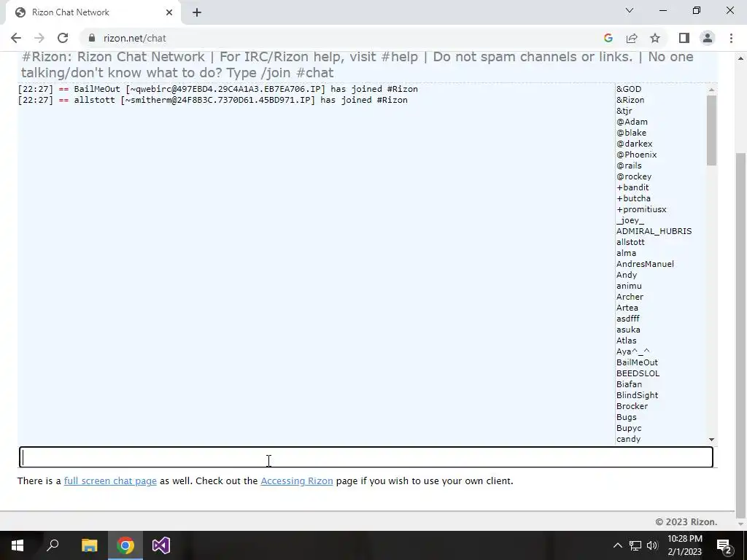Screen dimensions: 747x560
Task: Select operator @Phoenix in the user list
Action: [x=636, y=155]
